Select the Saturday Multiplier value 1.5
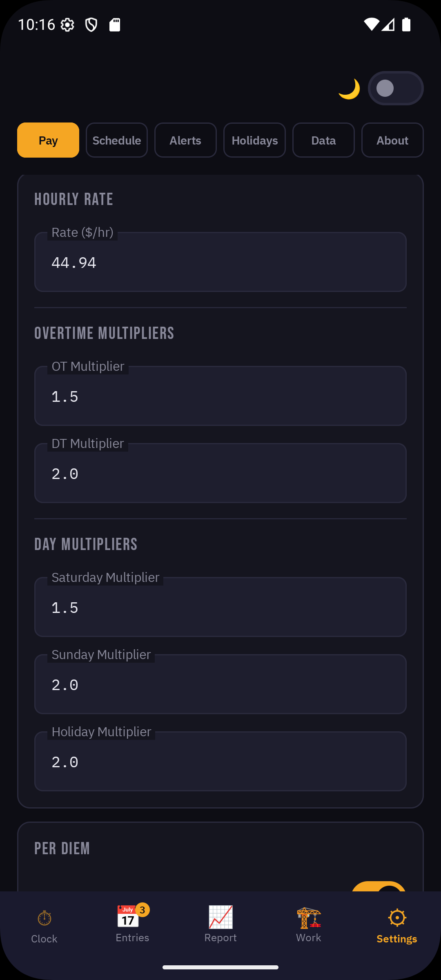The width and height of the screenshot is (441, 980). point(220,607)
